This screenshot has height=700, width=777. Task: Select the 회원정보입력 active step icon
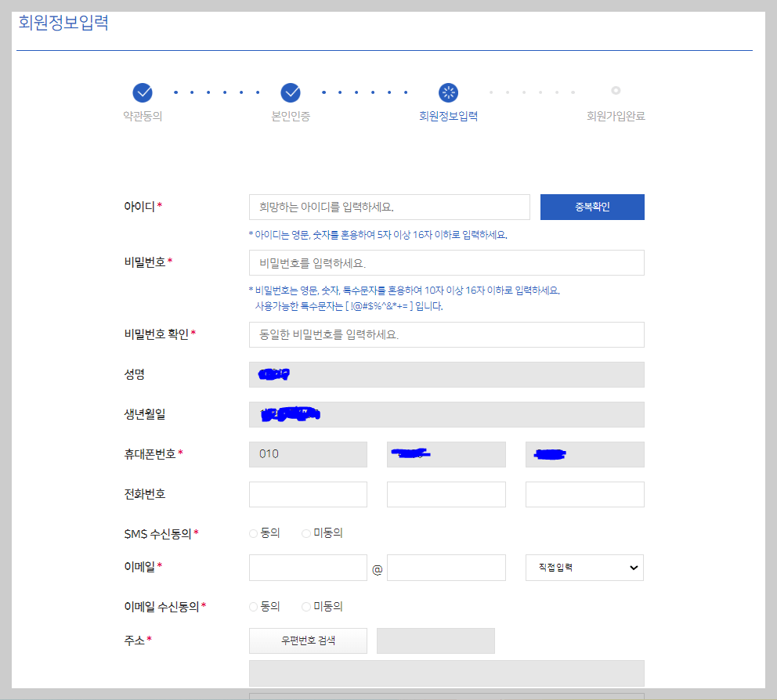[x=448, y=92]
